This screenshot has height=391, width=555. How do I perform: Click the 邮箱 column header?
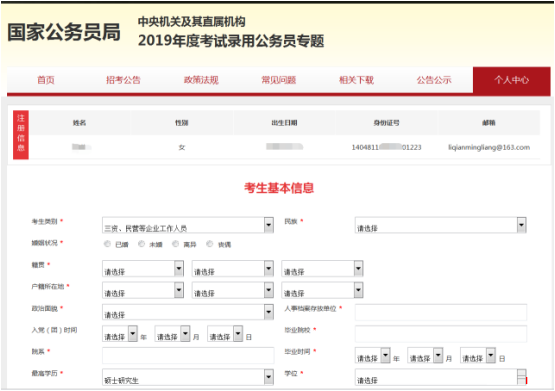coord(489,123)
